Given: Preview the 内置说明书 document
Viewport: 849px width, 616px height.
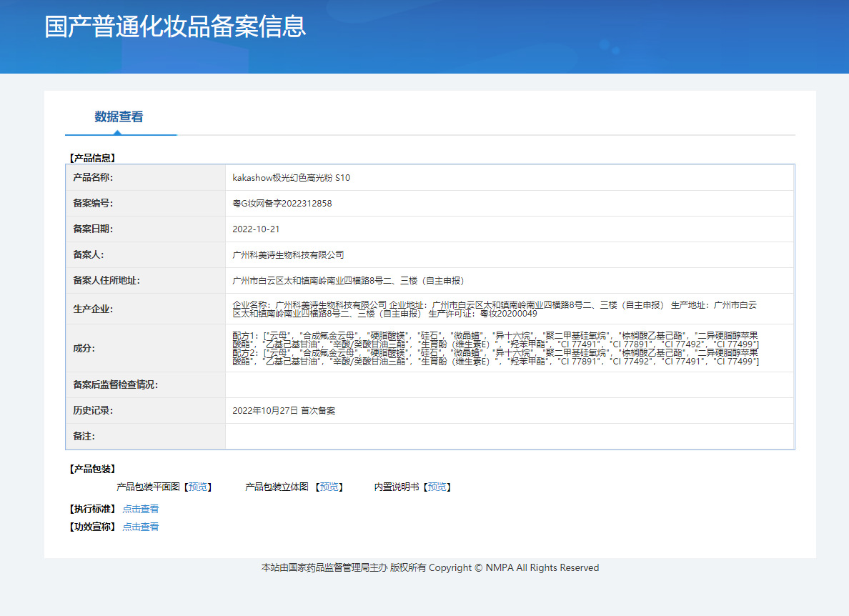Looking at the screenshot, I should coord(437,487).
